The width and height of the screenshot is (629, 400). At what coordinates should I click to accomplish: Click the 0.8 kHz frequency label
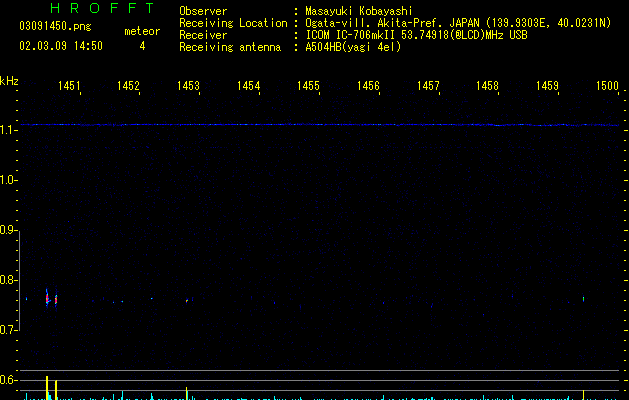[x=8, y=280]
